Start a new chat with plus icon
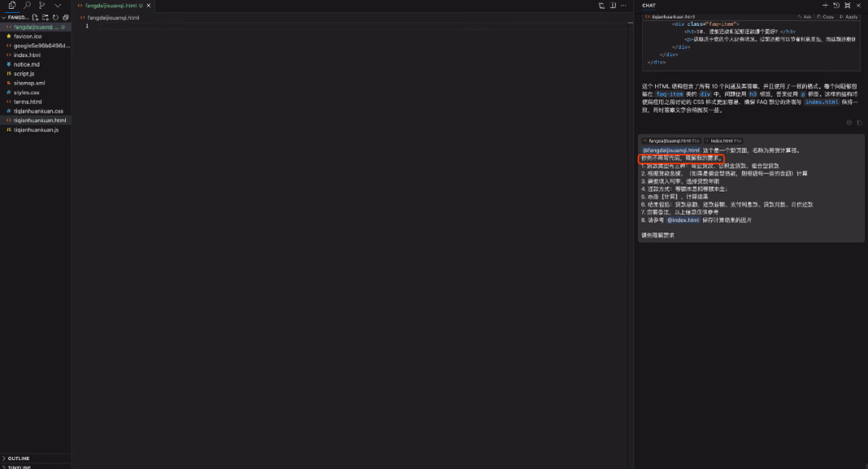This screenshot has height=469, width=868. (825, 6)
